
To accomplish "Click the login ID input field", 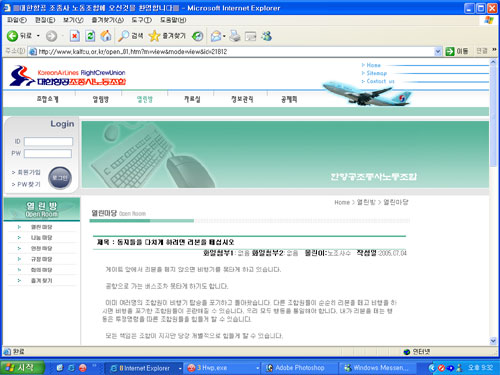I will tap(48, 141).
